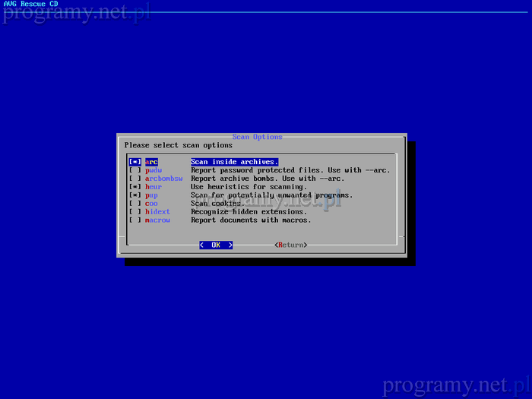Tick the arcbombsw checkbox
This screenshot has height=399, width=532.
point(135,179)
